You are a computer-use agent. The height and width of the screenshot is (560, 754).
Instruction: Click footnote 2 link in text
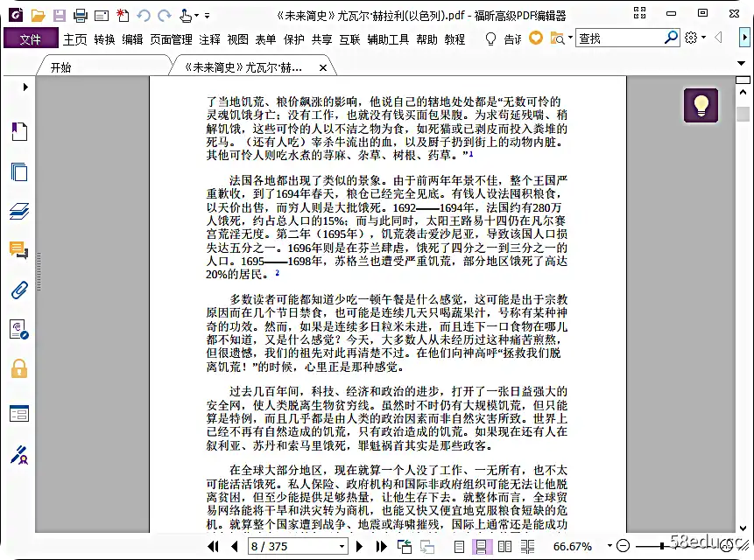coord(277,273)
